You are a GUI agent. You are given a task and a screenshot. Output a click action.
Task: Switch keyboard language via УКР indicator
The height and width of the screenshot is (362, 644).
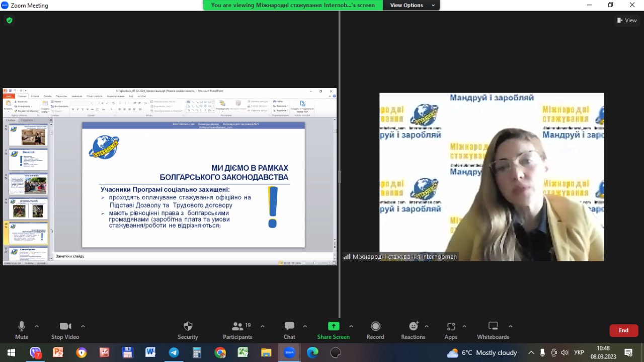(579, 352)
